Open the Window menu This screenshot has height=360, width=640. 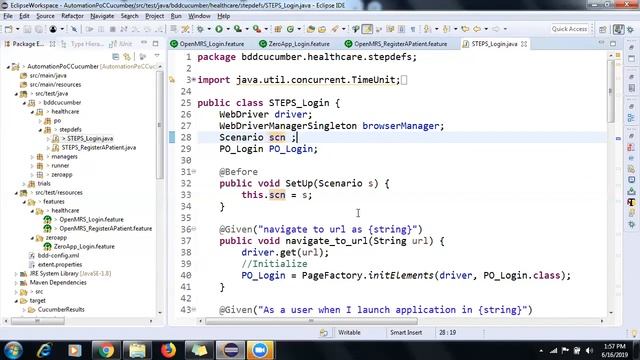[x=199, y=16]
